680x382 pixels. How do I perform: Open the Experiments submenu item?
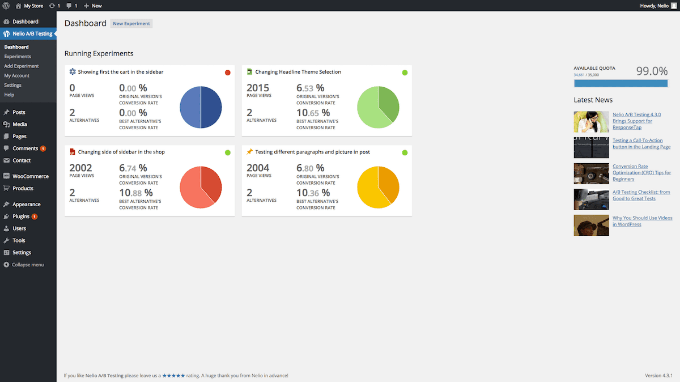pos(17,56)
